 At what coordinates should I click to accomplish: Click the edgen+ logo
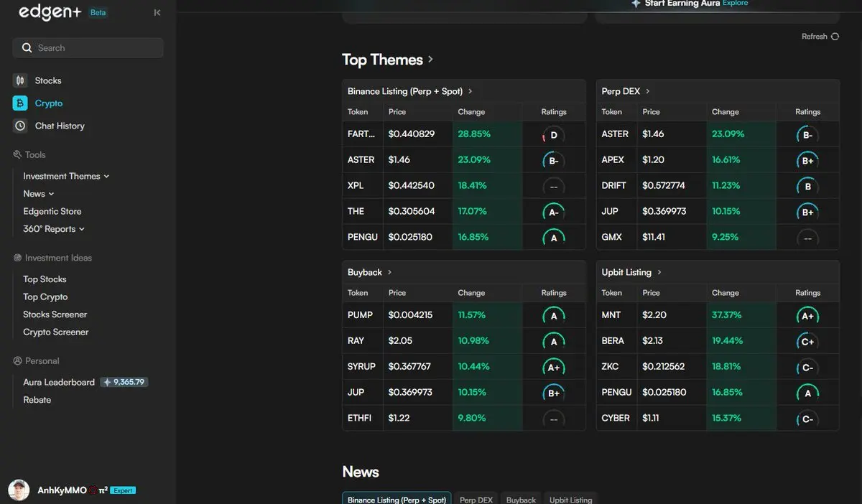[x=50, y=11]
